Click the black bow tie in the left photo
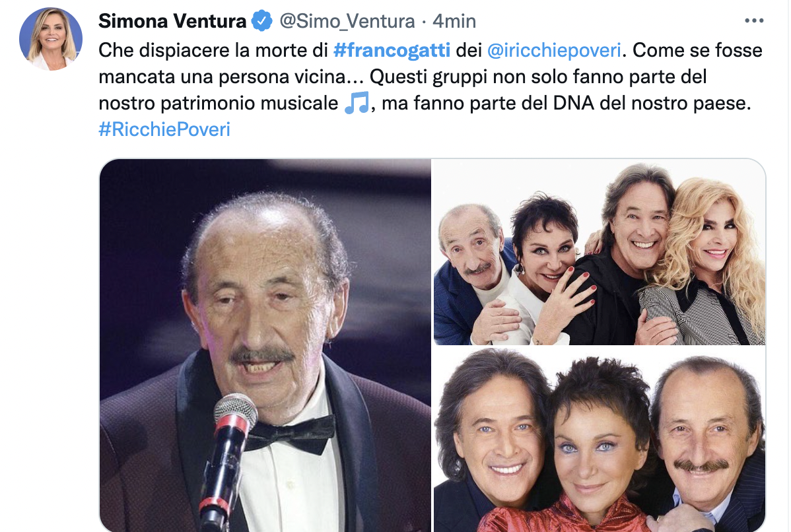791x532 pixels. [x=291, y=434]
